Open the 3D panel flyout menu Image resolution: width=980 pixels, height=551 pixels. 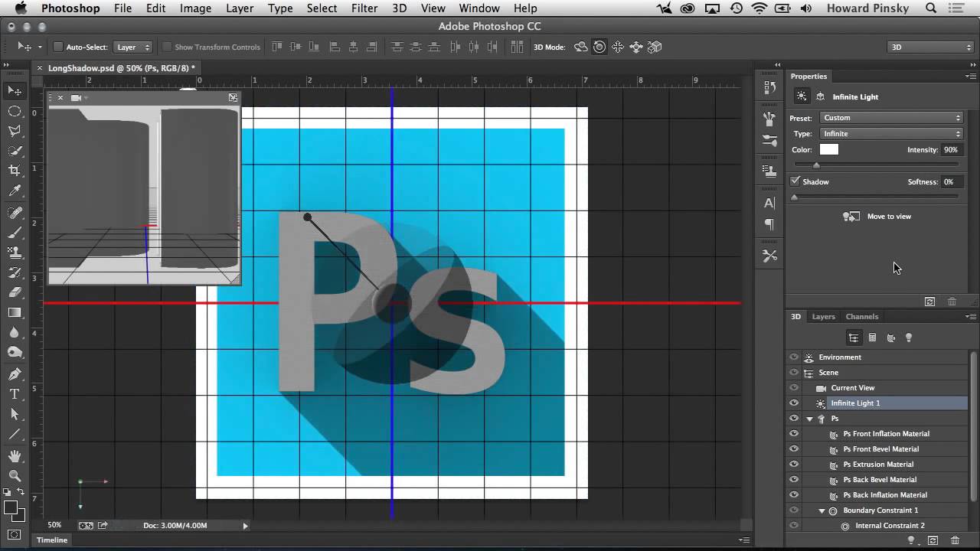pyautogui.click(x=970, y=317)
